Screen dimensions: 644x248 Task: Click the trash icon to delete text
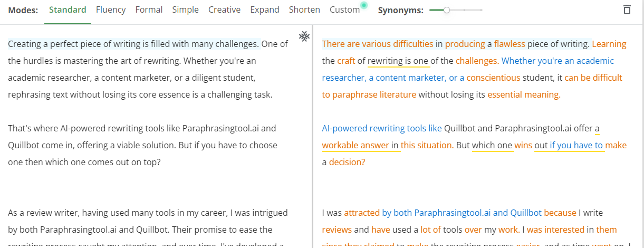[x=627, y=9]
